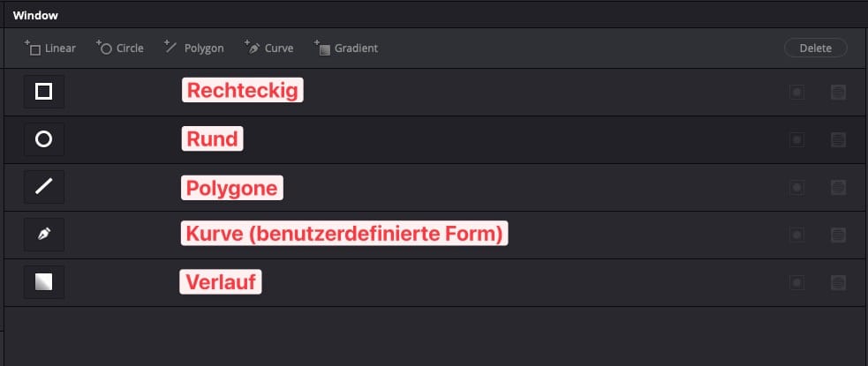Toggle mask mode for the Verlauf row
868x366 pixels.
click(x=838, y=283)
